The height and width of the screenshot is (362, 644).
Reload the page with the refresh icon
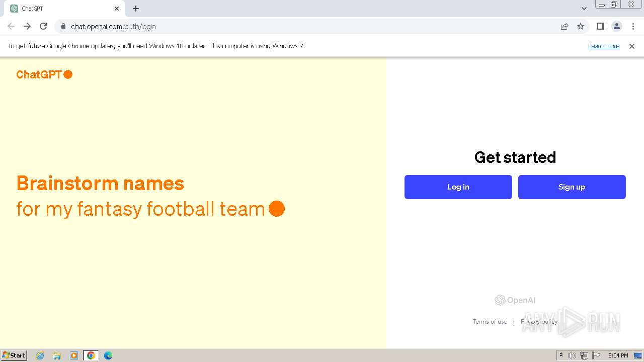(43, 26)
